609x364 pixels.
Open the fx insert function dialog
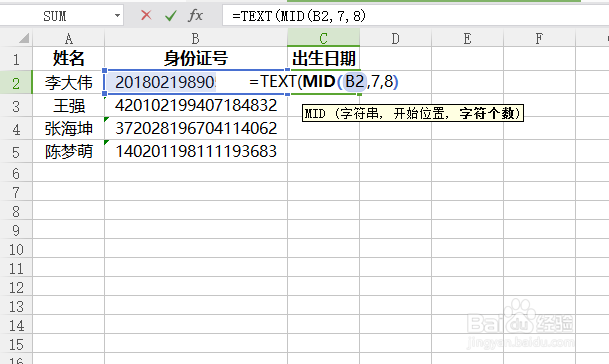(x=195, y=16)
